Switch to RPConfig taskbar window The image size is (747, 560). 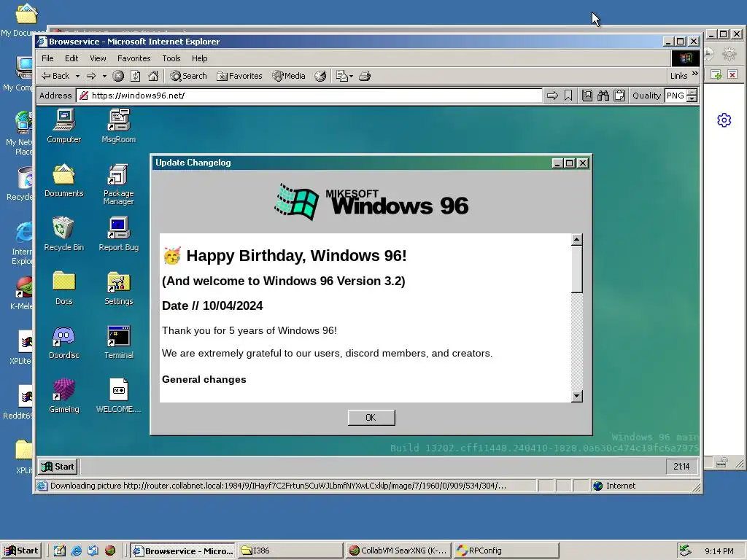point(506,551)
